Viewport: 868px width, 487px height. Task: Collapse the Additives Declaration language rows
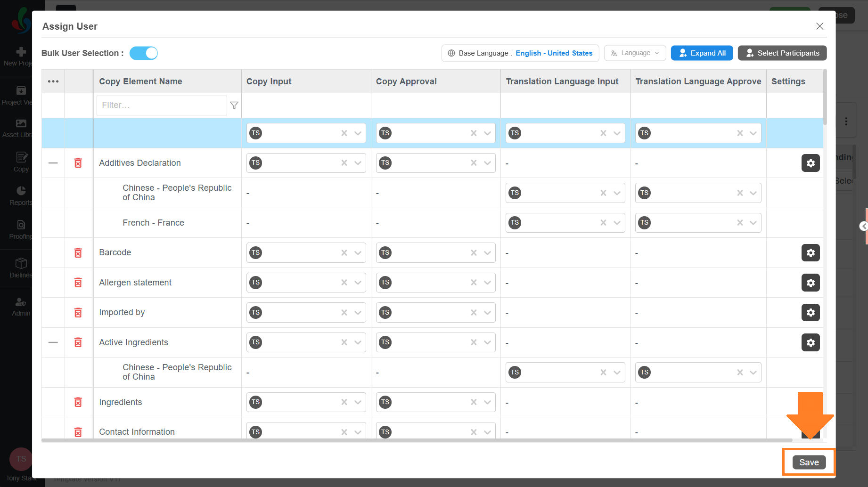tap(53, 163)
